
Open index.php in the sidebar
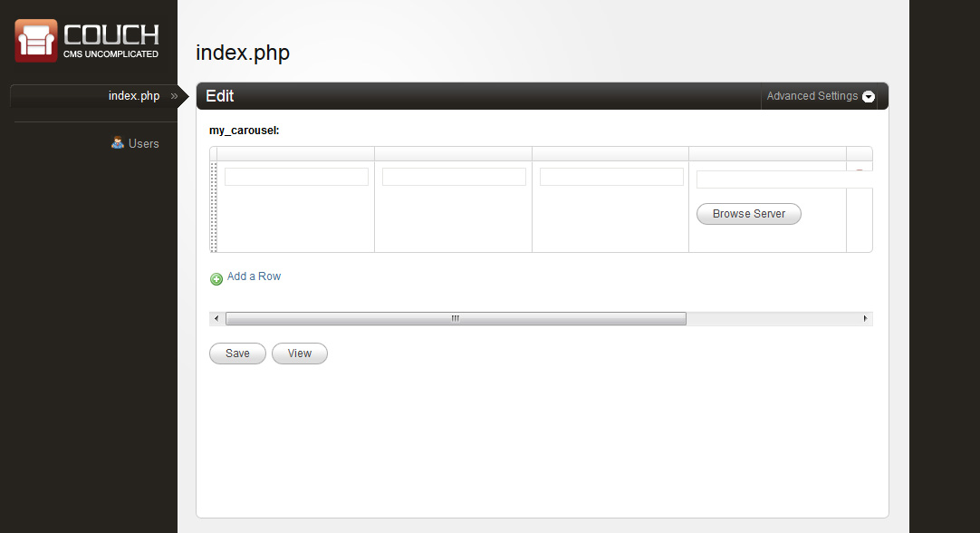click(x=134, y=96)
